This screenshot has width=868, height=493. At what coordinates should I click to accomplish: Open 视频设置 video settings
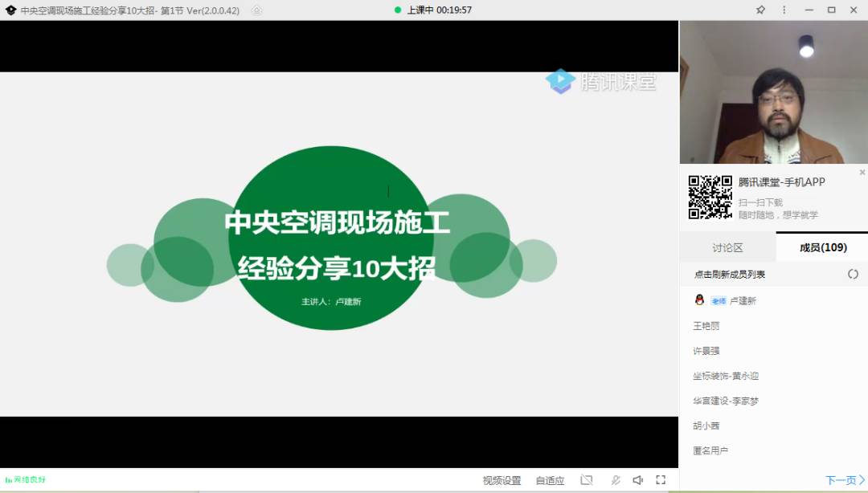(x=501, y=479)
